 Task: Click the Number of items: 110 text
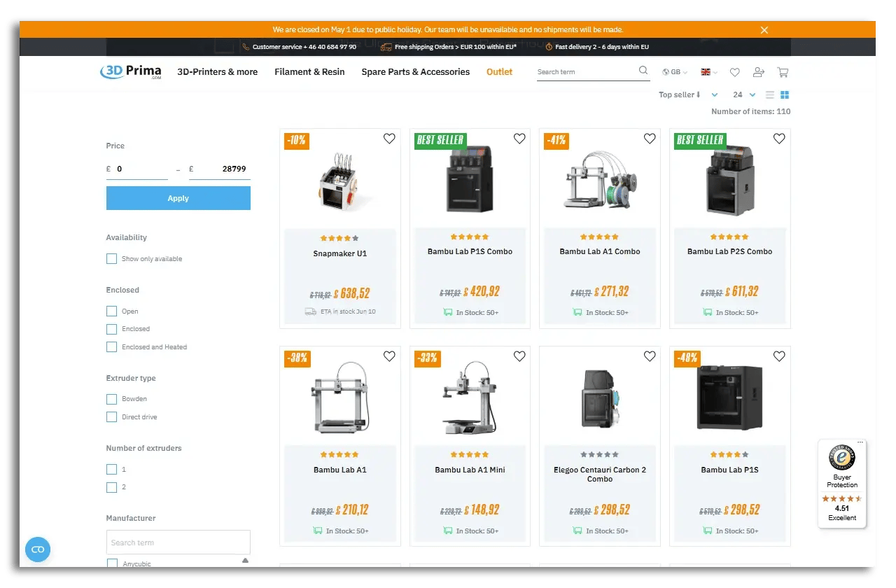tap(751, 111)
